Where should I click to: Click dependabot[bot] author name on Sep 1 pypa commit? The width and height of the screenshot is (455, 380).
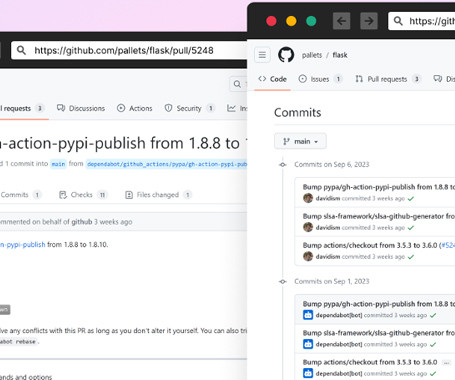coord(339,315)
